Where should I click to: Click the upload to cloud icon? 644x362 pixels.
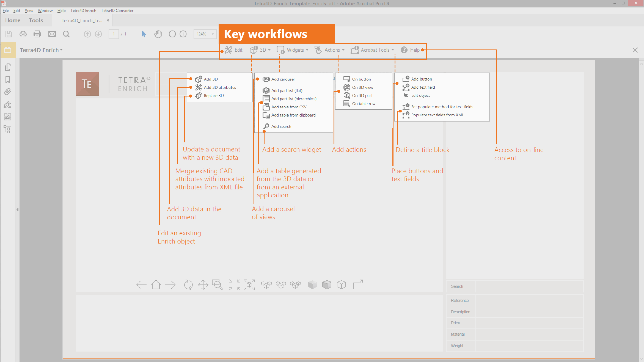(23, 34)
